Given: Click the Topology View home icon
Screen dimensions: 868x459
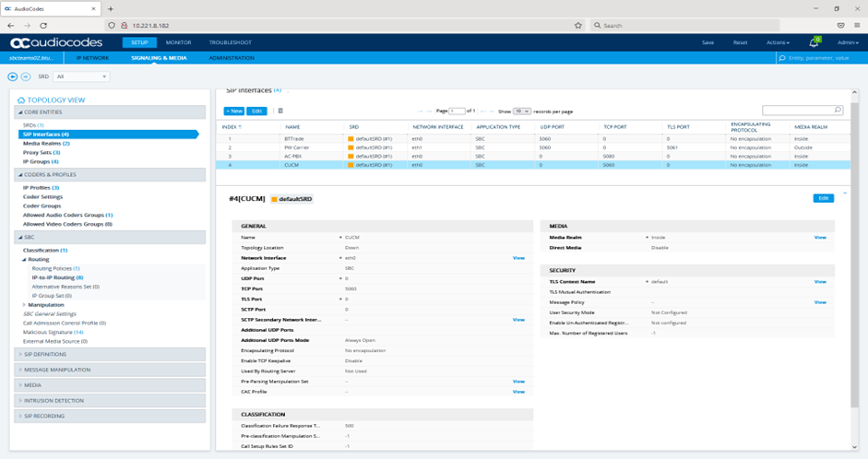Looking at the screenshot, I should [21, 100].
